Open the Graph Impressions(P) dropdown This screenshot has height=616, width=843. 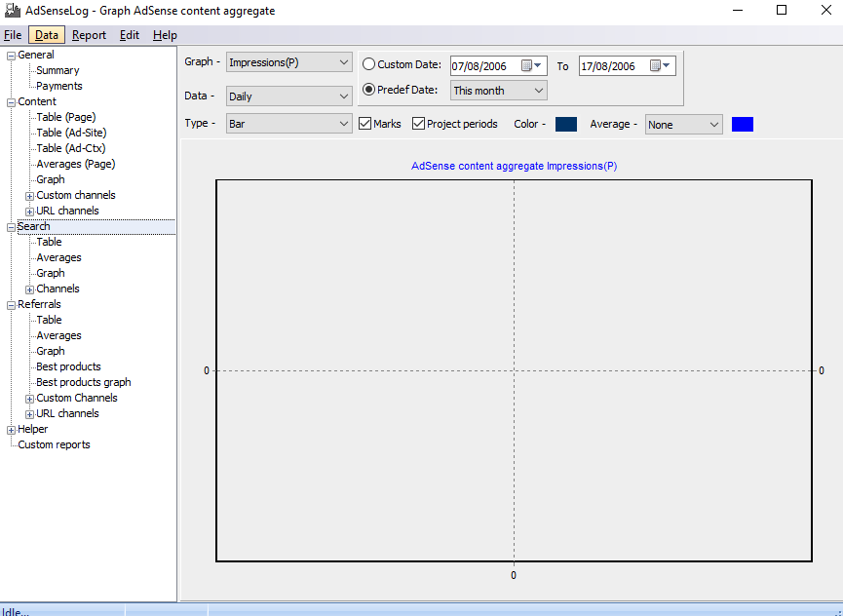click(289, 62)
